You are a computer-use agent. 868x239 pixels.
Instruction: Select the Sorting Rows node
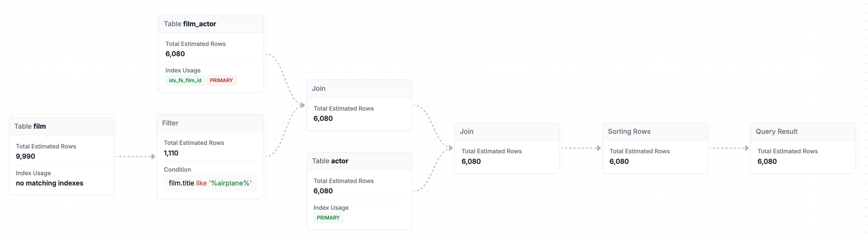click(655, 148)
